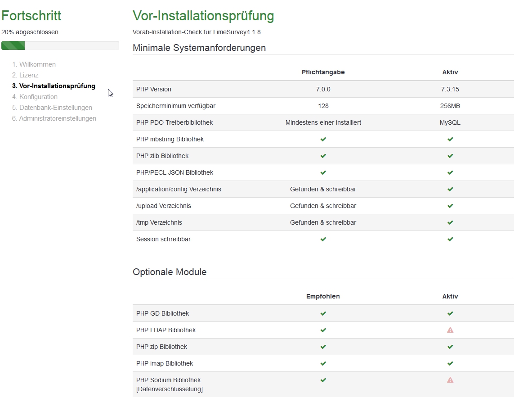Viewport: 532px width, 407px height.
Task: Click the active checkmark for PHP GD Bibliothek
Action: 450,314
